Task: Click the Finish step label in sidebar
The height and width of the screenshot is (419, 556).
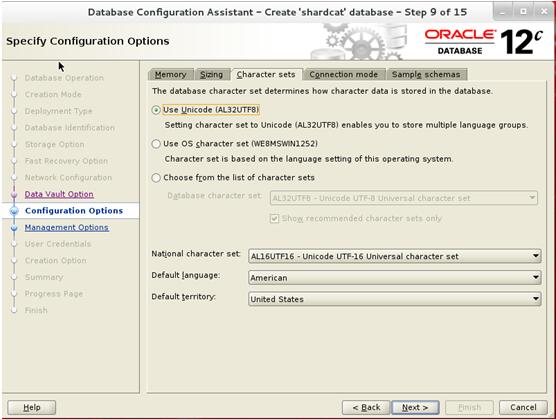Action: coord(36,311)
